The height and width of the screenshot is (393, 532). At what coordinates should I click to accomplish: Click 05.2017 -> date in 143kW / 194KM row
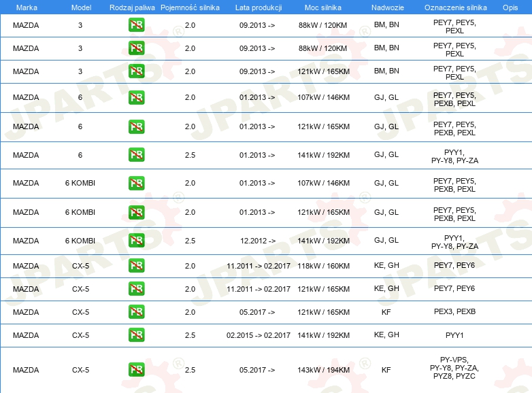tap(257, 370)
